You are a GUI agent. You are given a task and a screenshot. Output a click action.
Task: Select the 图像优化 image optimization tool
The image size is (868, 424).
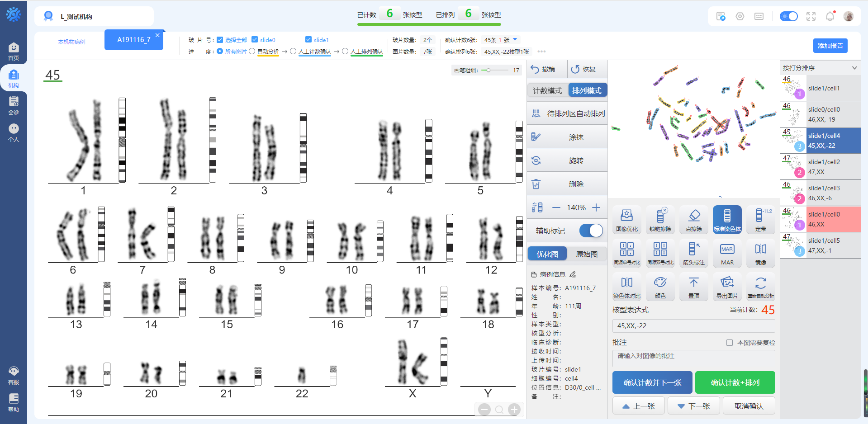(x=626, y=219)
